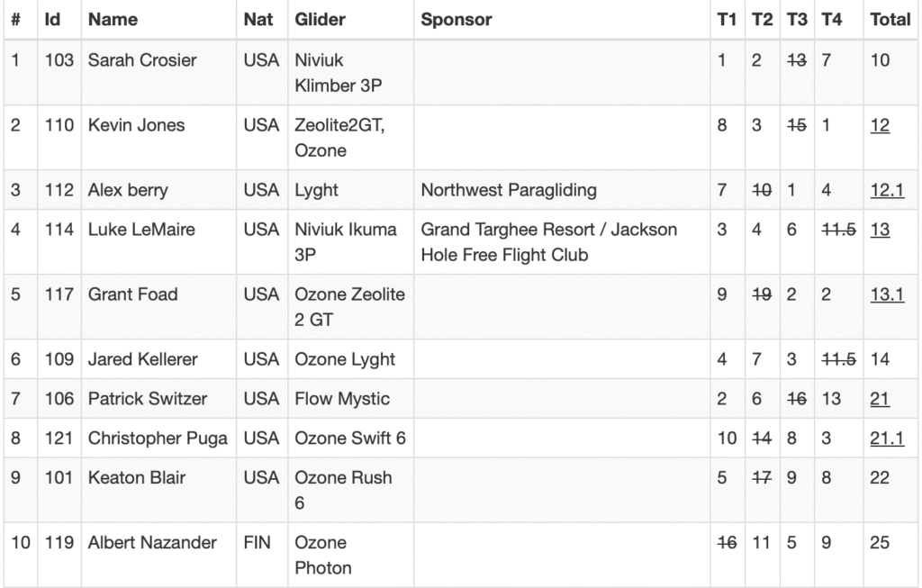Click the Sponsor column header
922x588 pixels.
456,19
